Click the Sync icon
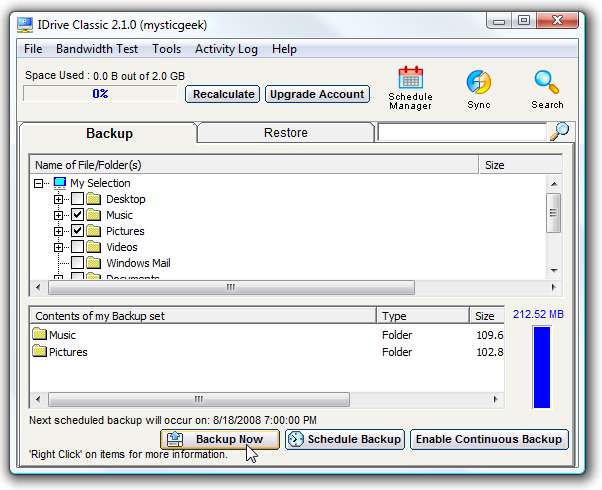The image size is (602, 490). point(478,89)
